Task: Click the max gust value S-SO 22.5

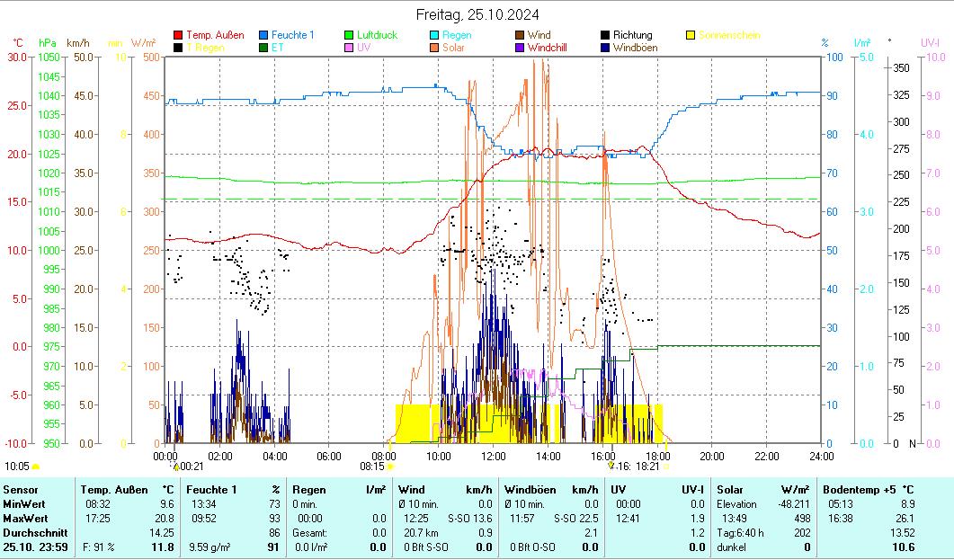Action: click(x=575, y=519)
